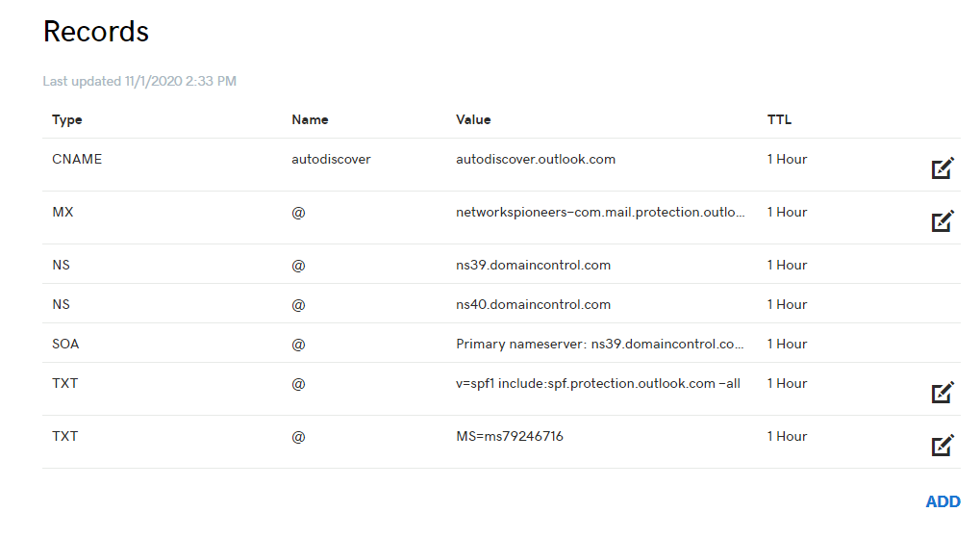Edit the MS=ms79246716 TXT record

click(x=942, y=445)
